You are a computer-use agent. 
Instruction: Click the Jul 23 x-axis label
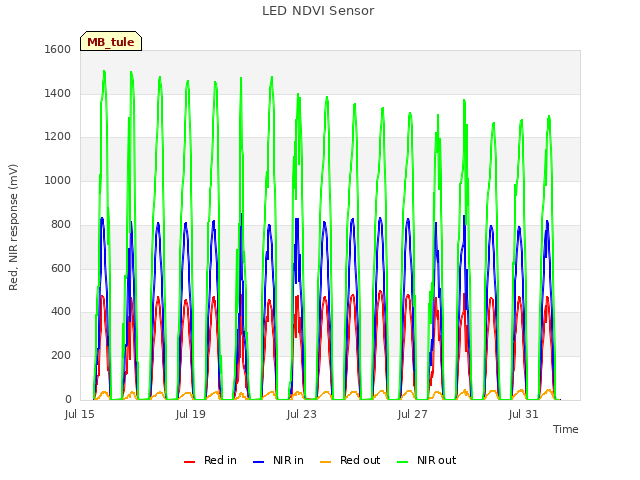pyautogui.click(x=302, y=414)
